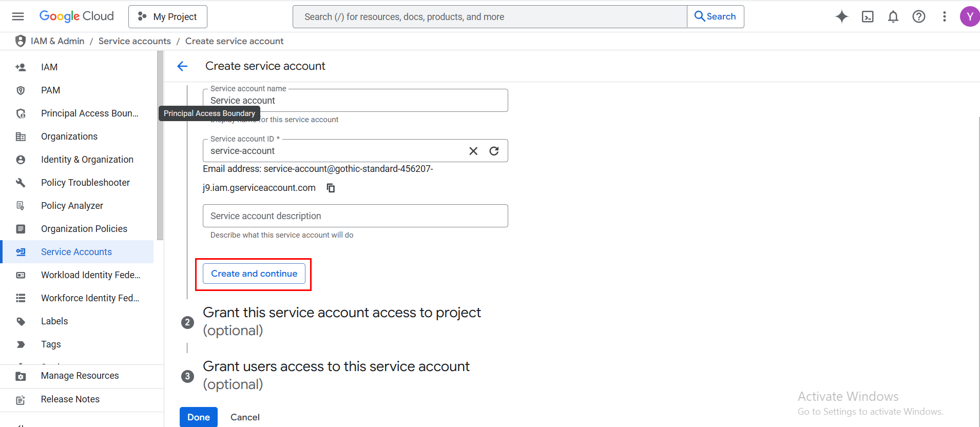Screen dimensions: 980x427
Task: Activate Cloud Shell terminal icon
Action: point(867,16)
